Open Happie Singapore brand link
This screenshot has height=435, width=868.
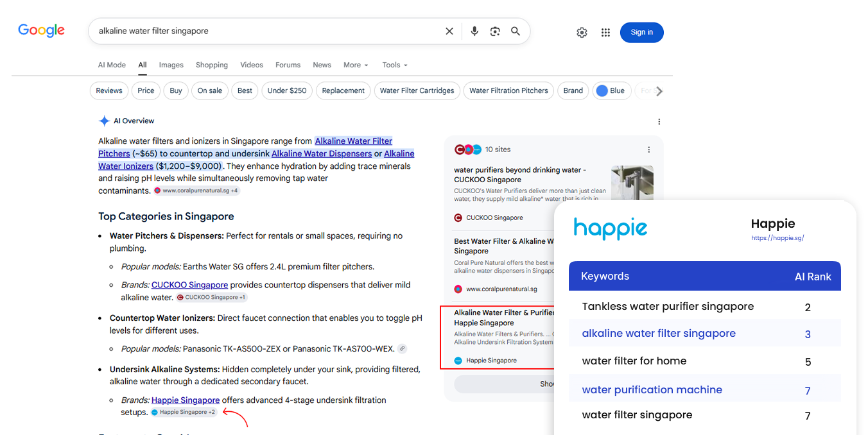tap(186, 400)
